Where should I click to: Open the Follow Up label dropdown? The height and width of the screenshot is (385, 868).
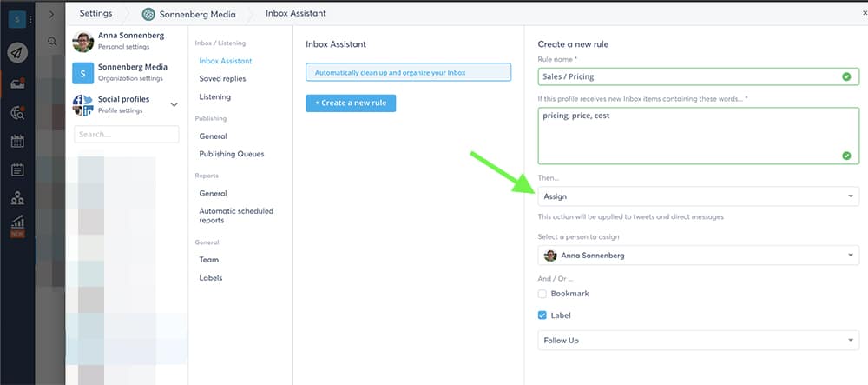698,341
